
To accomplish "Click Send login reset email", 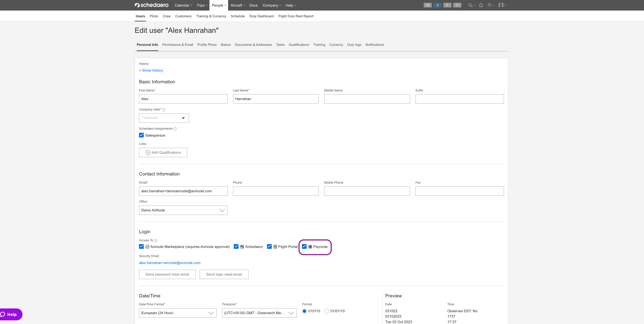I will click(x=224, y=275).
